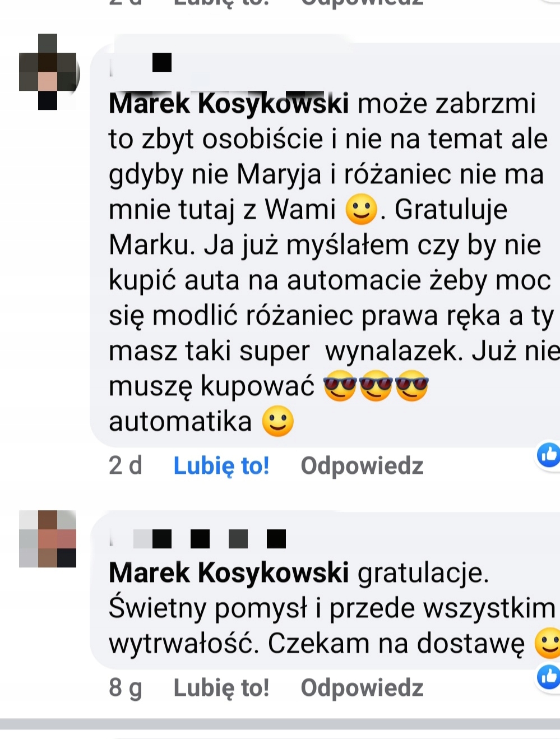Open the blurred author name above first comment

tap(141, 63)
